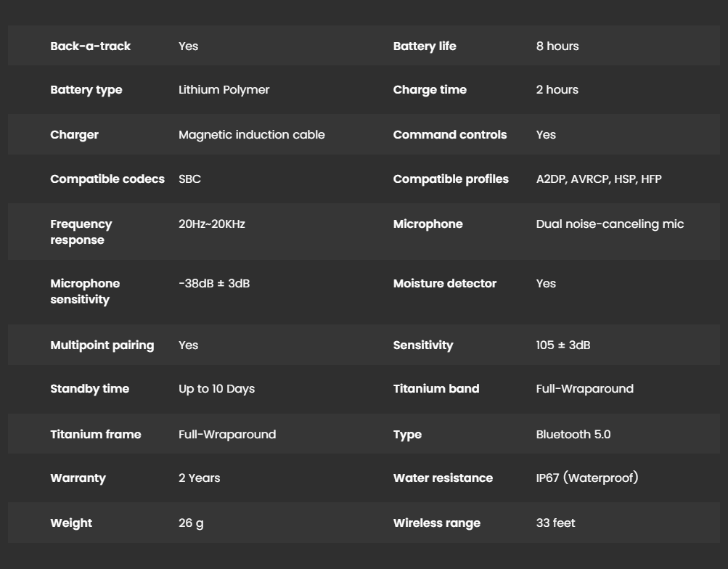This screenshot has width=728, height=569.
Task: Click the Magnetic induction cable charger value
Action: pos(251,134)
